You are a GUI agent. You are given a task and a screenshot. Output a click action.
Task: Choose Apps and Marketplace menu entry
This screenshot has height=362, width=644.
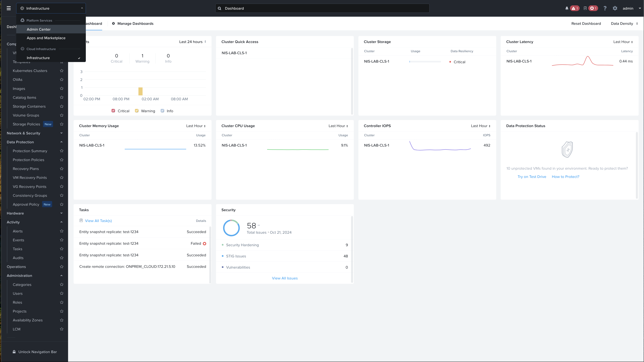(x=46, y=38)
